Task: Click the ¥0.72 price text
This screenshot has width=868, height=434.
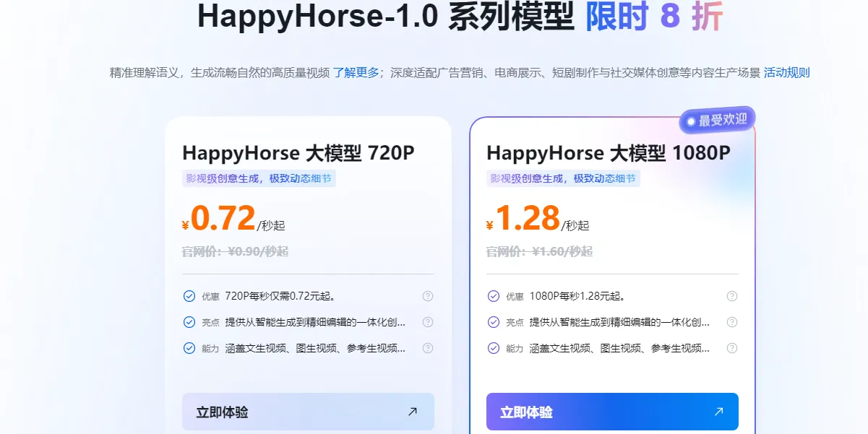Action: click(219, 219)
